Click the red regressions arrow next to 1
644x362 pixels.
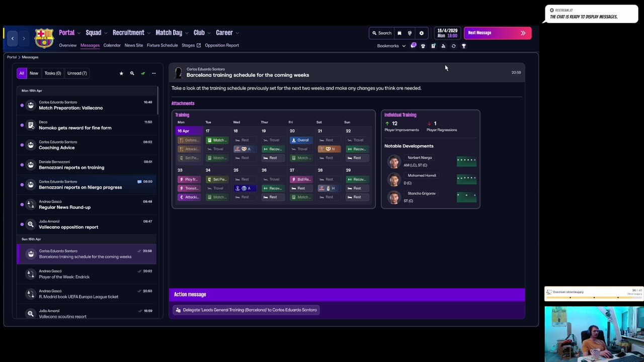[429, 123]
